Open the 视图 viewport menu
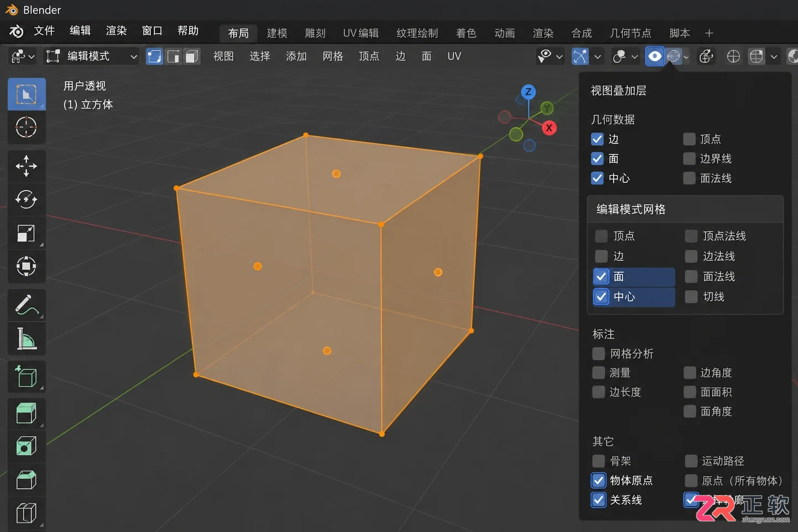 pos(223,57)
